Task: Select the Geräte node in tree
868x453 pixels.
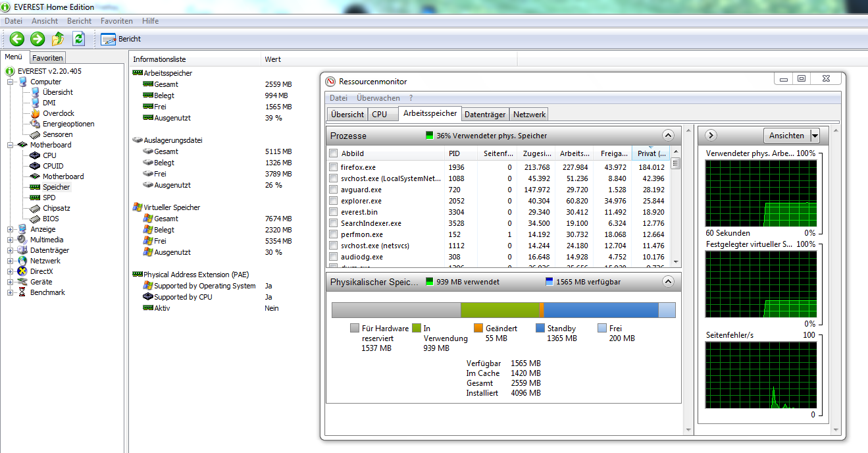Action: (41, 282)
